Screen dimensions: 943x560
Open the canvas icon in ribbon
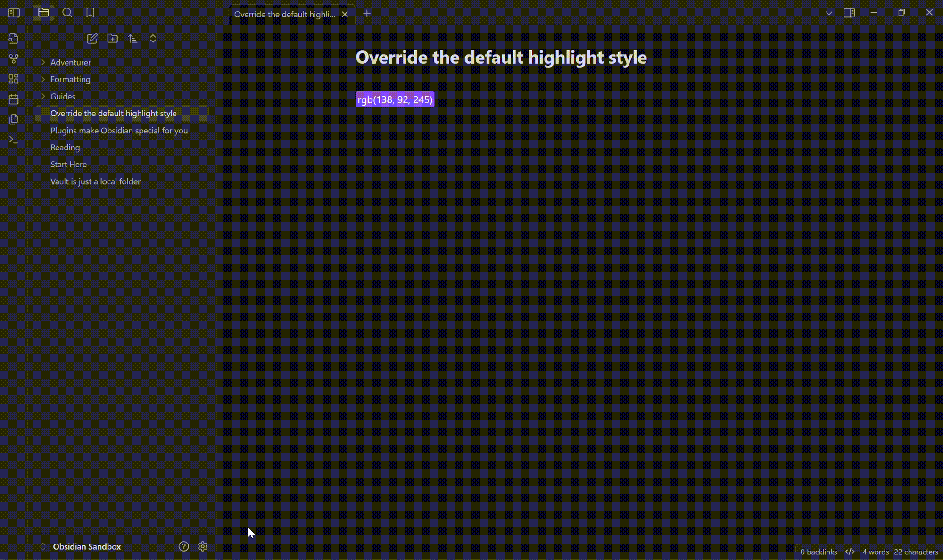point(14,79)
